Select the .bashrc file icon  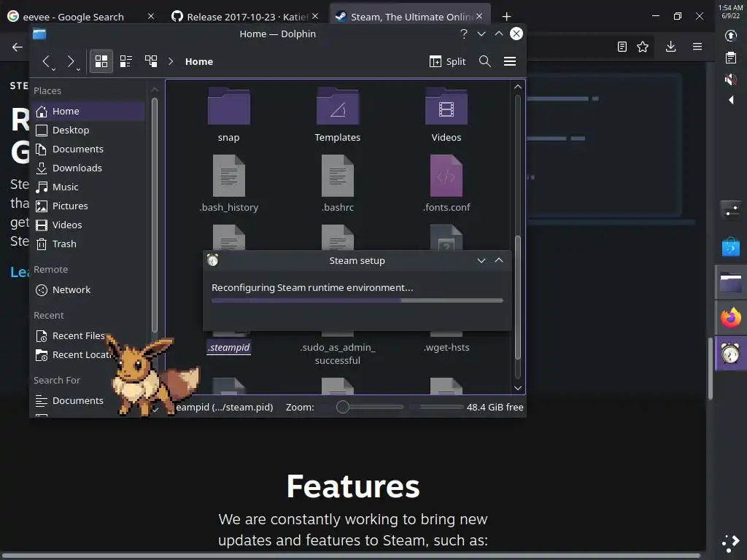point(337,176)
